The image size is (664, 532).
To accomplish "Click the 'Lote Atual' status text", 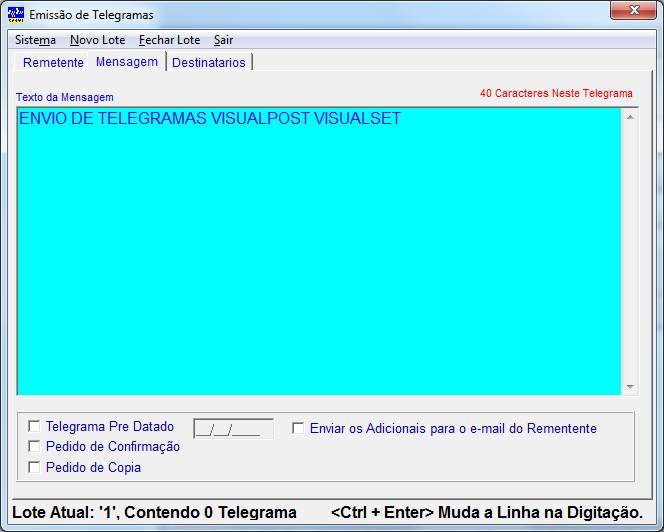I will click(x=154, y=513).
